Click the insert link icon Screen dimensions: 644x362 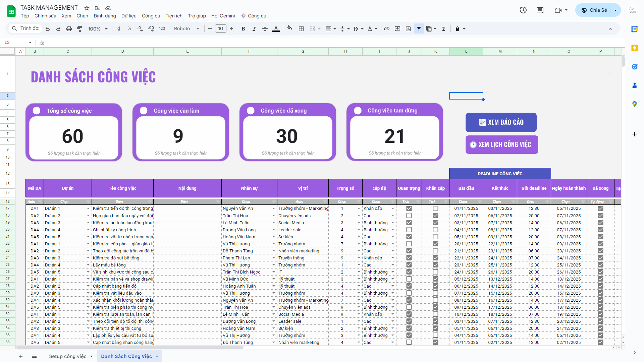[x=387, y=29]
